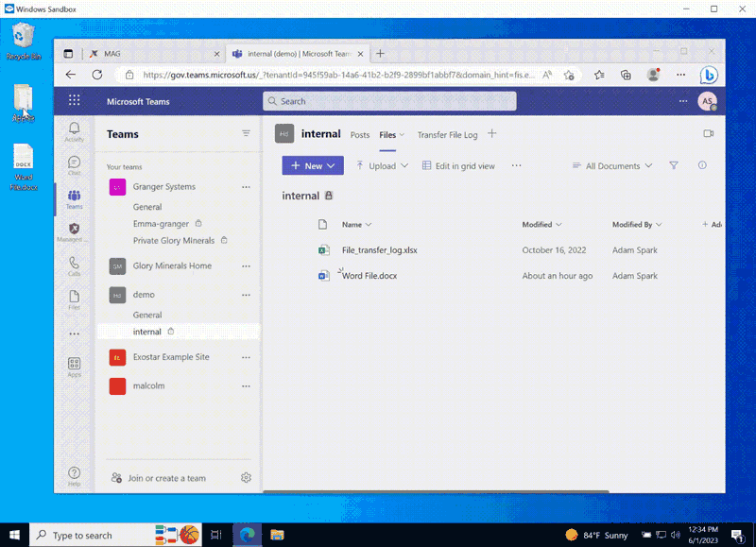
Task: Start a meeting with the camera icon
Action: tap(709, 133)
